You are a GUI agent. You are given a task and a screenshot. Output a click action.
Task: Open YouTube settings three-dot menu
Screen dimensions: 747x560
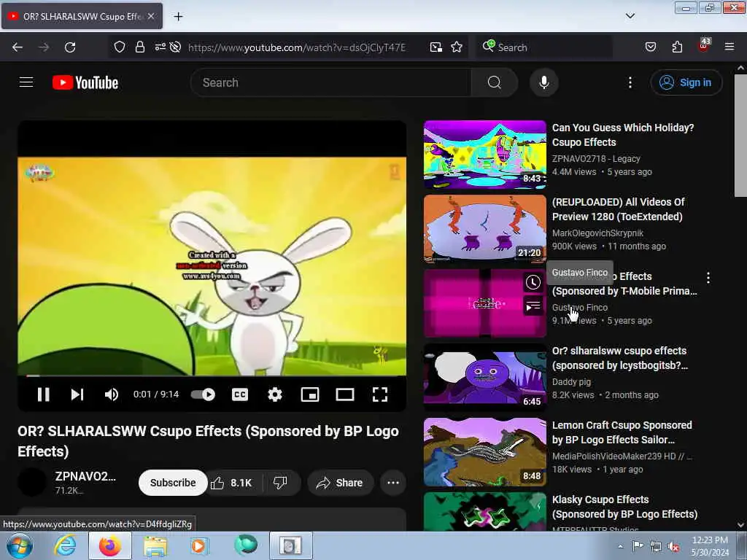coord(630,82)
